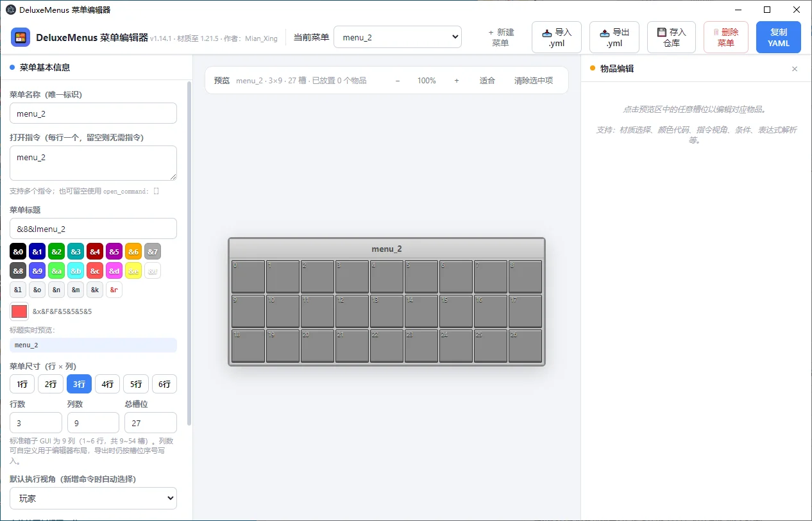Insert the &m strikethrough format code
This screenshot has height=521, width=812.
click(76, 290)
